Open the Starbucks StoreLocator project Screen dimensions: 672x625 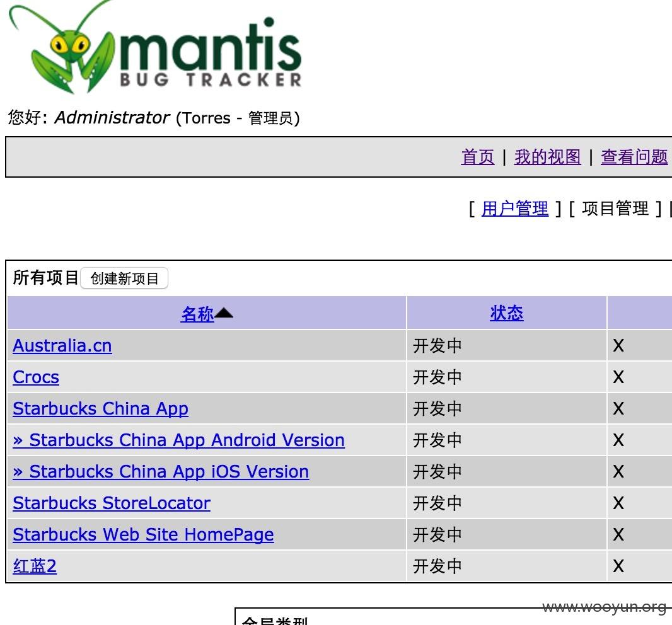click(x=112, y=503)
